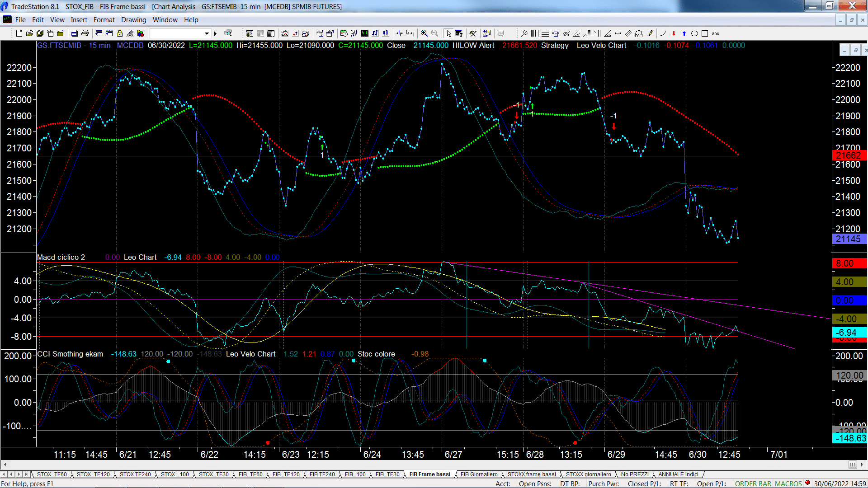
Task: Select the arcs drawing tool
Action: tap(639, 33)
